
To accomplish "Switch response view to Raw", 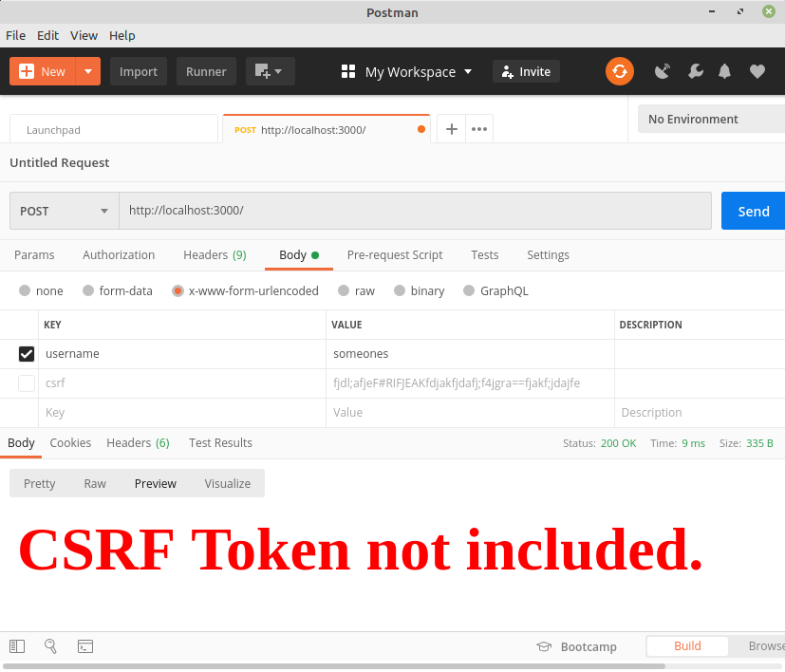I will 95,483.
